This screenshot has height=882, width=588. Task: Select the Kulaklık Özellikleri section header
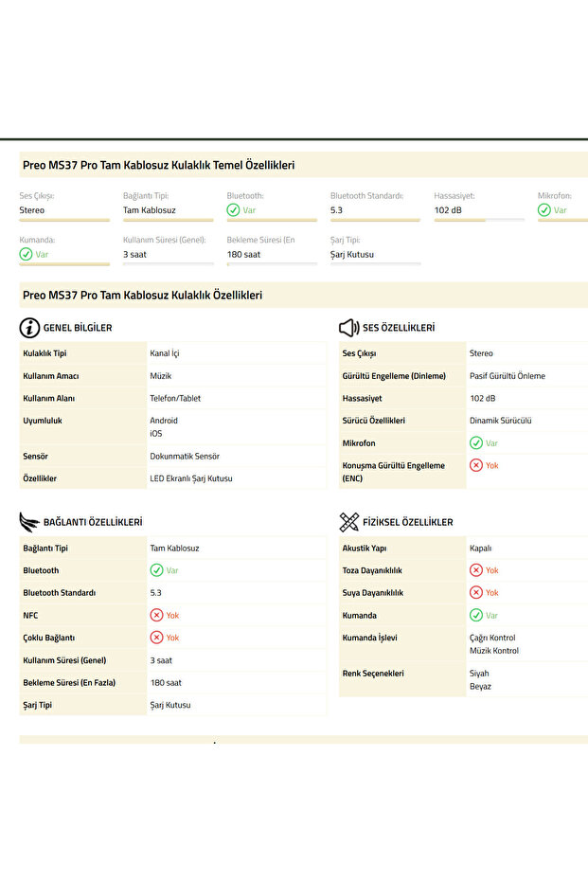(142, 296)
